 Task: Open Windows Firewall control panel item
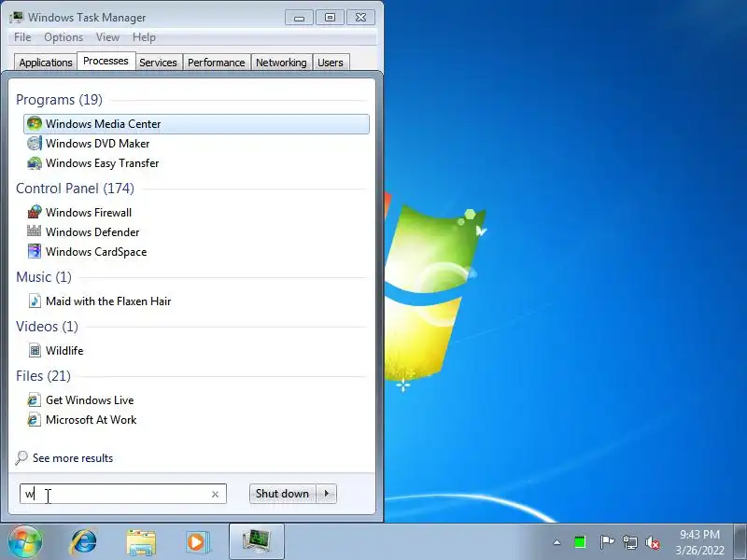[x=196, y=213]
